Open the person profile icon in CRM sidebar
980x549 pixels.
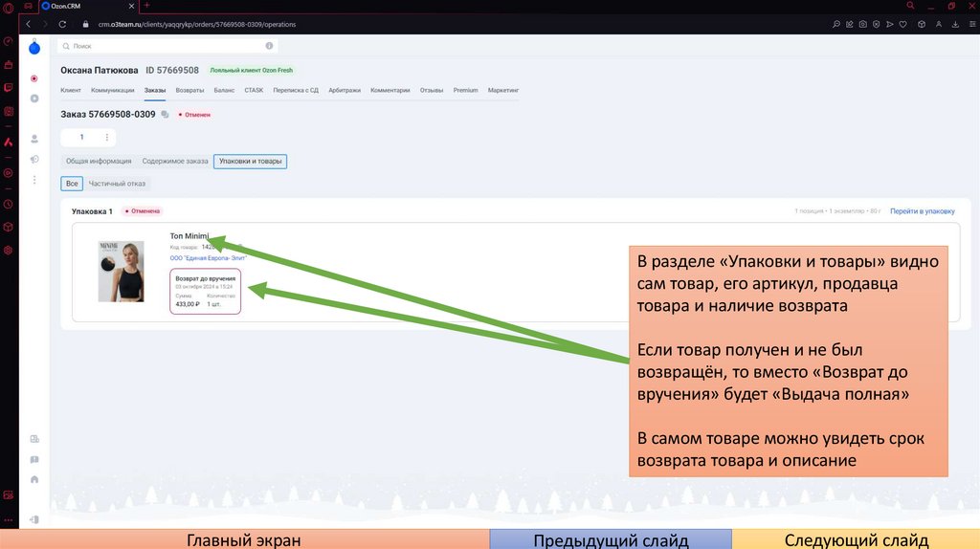coord(34,139)
